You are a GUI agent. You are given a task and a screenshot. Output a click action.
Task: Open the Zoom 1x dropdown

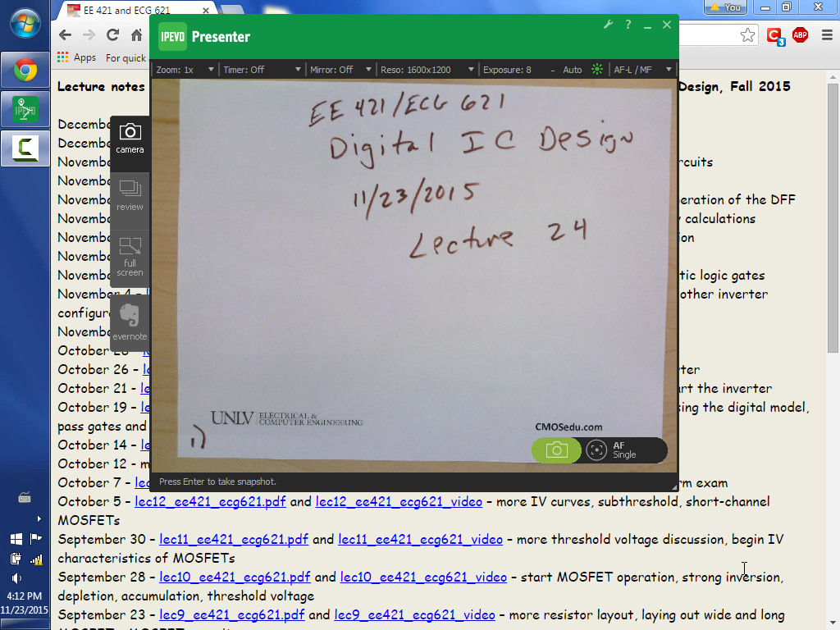click(x=185, y=70)
